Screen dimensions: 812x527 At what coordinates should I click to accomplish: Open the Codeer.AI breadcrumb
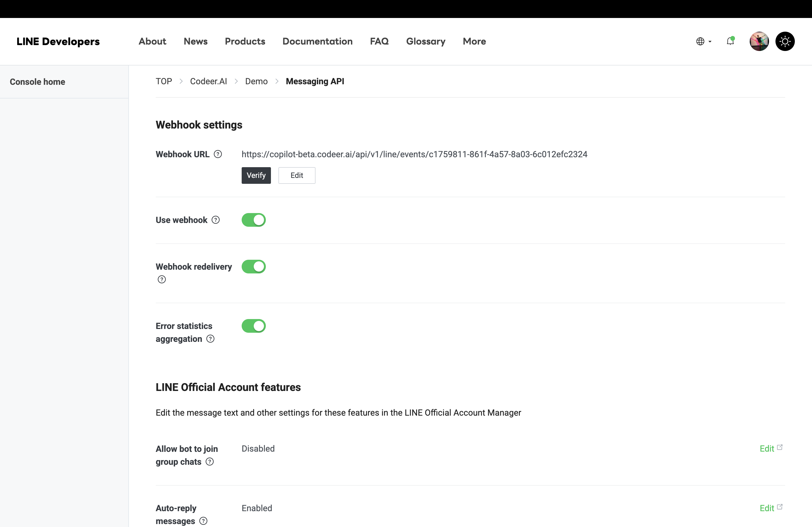coord(208,81)
